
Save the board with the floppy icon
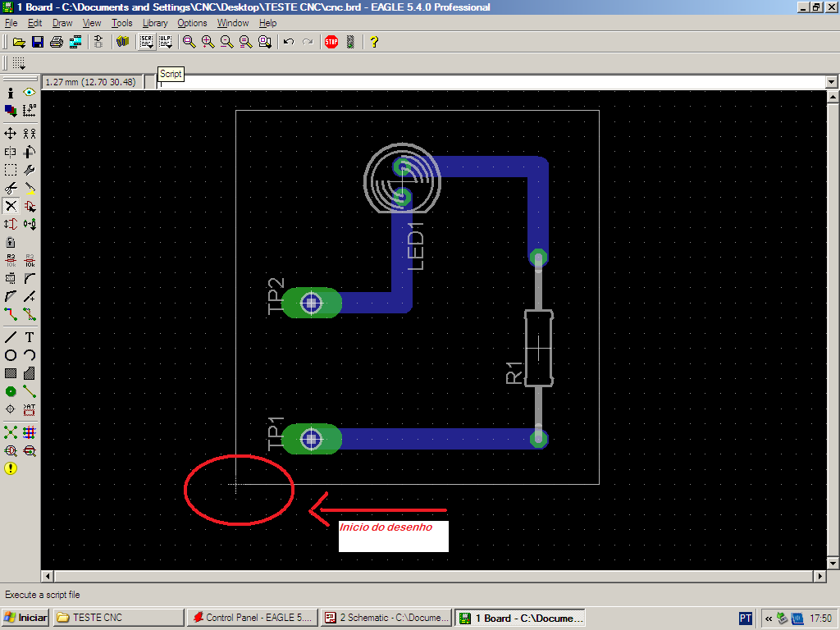[38, 42]
